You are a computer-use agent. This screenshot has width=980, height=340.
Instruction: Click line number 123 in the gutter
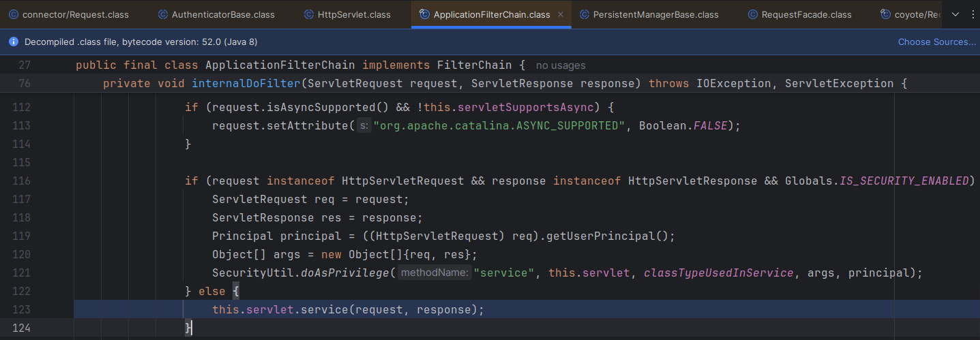23,309
